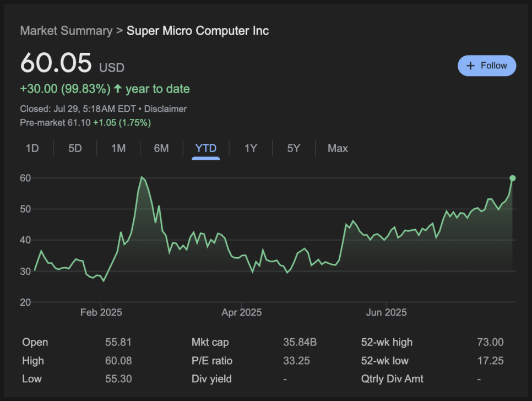Click the Qtrly Div Amt label
The width and height of the screenshot is (532, 401).
click(392, 378)
